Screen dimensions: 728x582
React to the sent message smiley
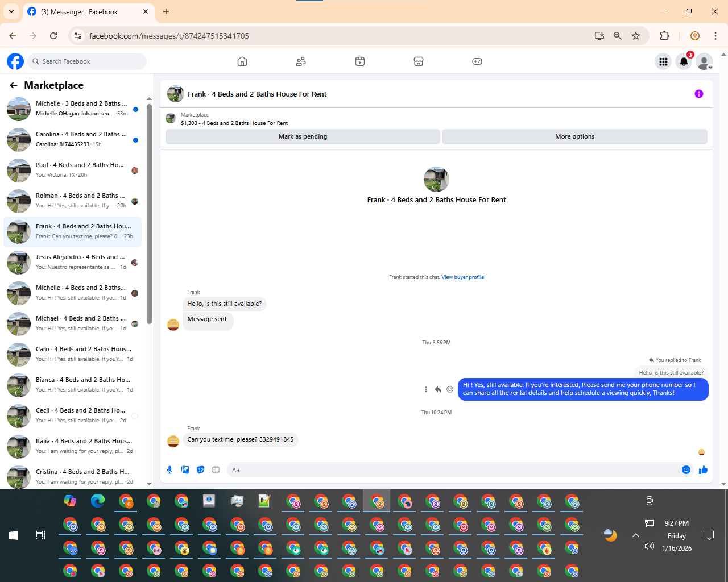click(x=450, y=389)
